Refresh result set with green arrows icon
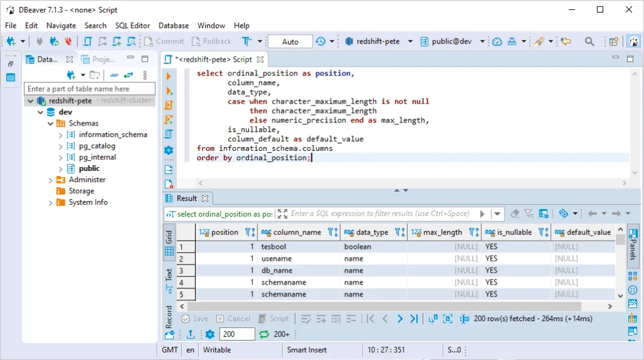This screenshot has height=360, width=644. [x=264, y=334]
